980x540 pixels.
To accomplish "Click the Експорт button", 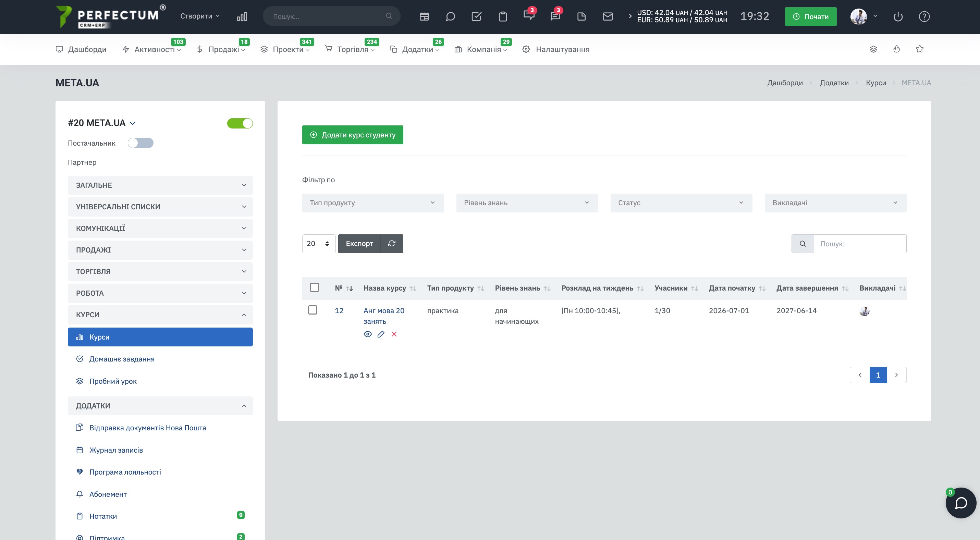I will tap(359, 243).
